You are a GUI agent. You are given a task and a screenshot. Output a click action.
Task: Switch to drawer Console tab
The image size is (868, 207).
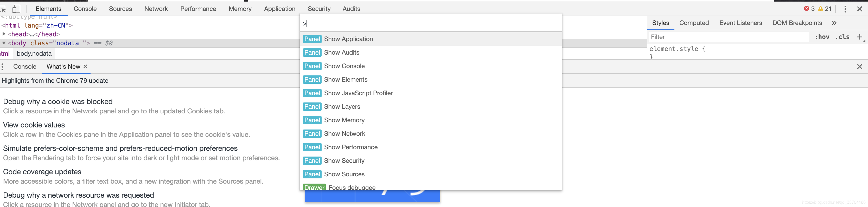pyautogui.click(x=25, y=67)
